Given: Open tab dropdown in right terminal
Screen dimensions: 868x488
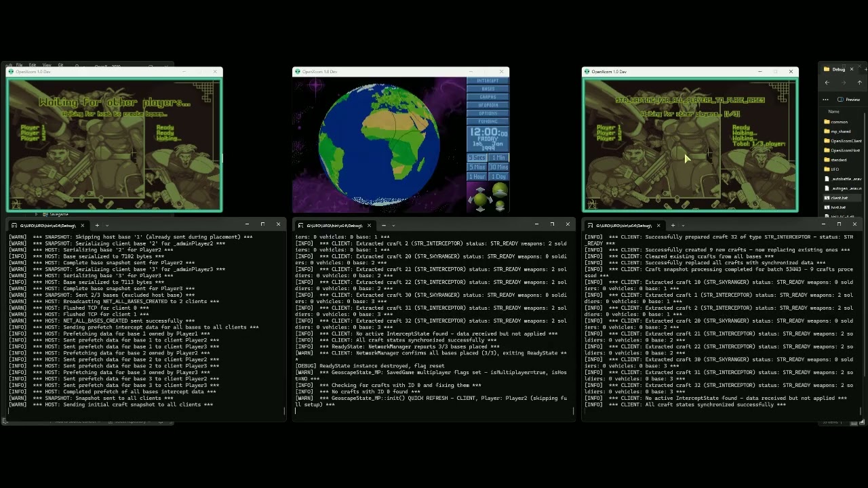Looking at the screenshot, I should pyautogui.click(x=683, y=225).
